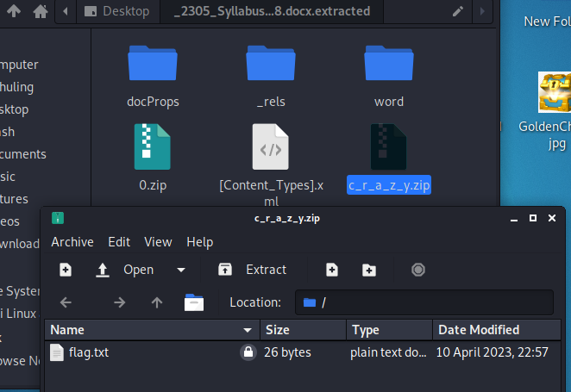Click the Extract button
The image size is (571, 392).
pyautogui.click(x=252, y=270)
